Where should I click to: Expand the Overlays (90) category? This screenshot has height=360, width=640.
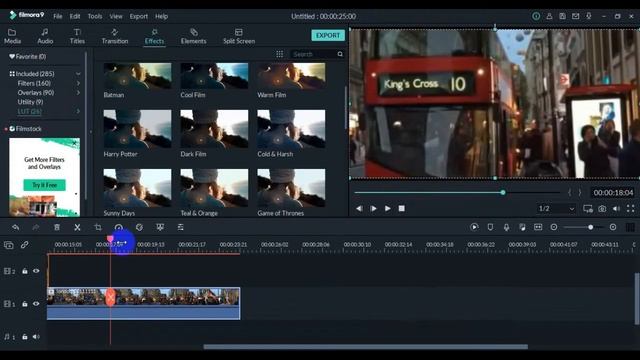point(78,93)
